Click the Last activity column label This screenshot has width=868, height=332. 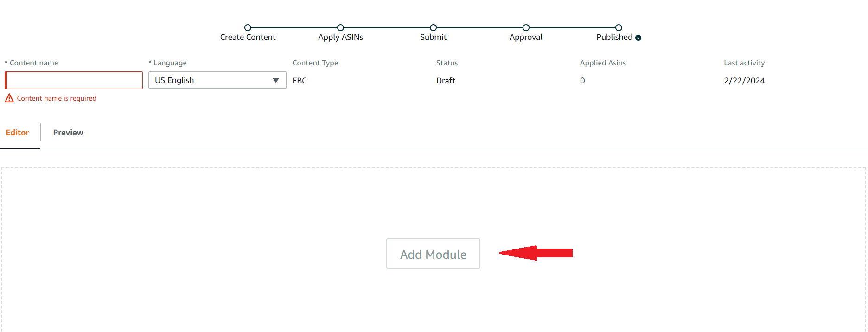coord(744,63)
